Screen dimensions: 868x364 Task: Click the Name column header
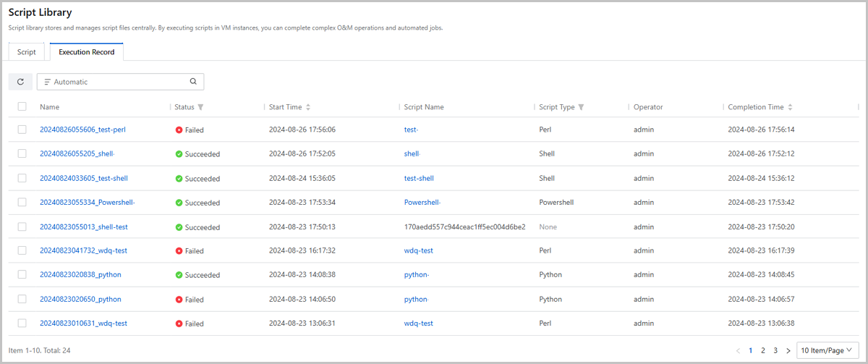[x=49, y=107]
